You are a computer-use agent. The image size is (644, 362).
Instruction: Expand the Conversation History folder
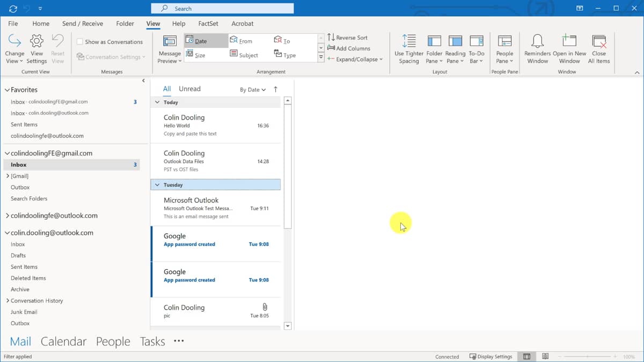pos(8,300)
